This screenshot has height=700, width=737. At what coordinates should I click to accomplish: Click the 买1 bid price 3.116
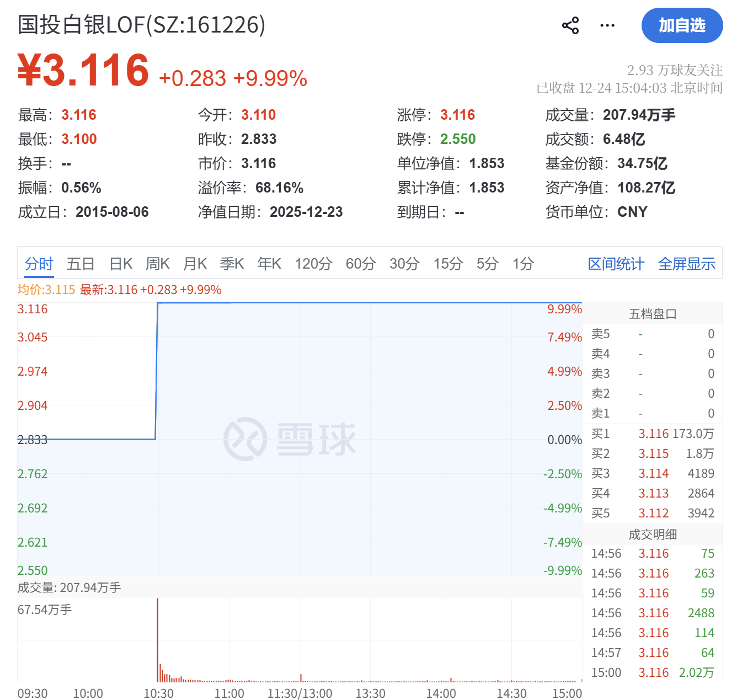(653, 434)
